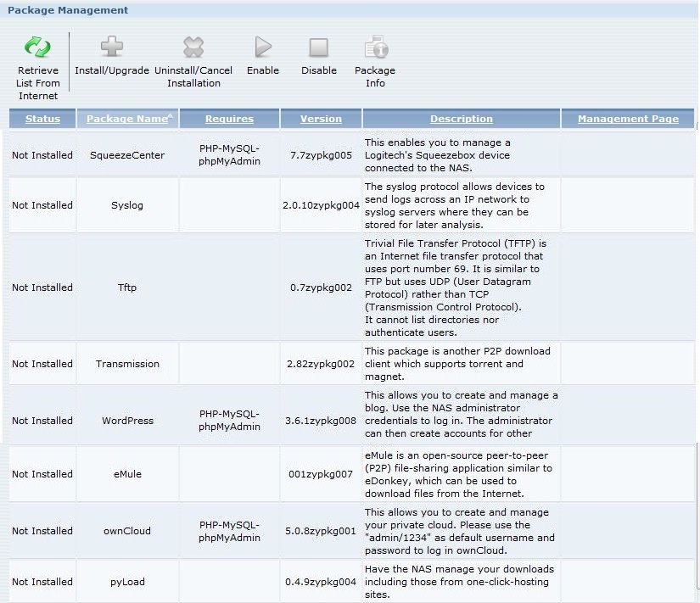Click version 0.4.9zypkg004 cell
This screenshot has width=700, height=603.
(x=321, y=582)
